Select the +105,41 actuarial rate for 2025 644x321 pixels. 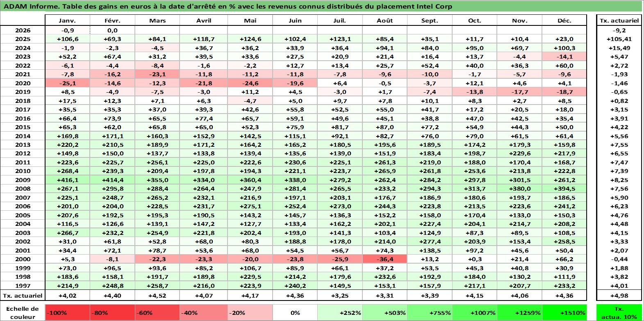pos(619,39)
